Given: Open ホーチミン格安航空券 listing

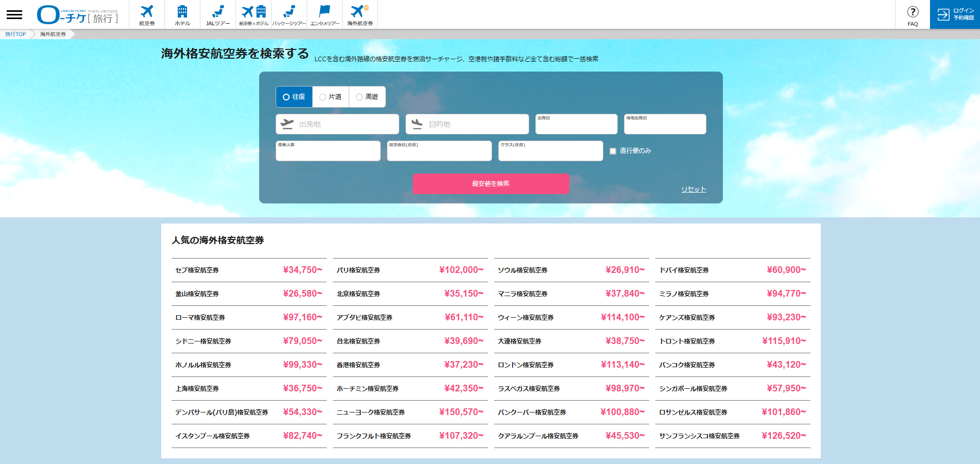Looking at the screenshot, I should [410, 388].
